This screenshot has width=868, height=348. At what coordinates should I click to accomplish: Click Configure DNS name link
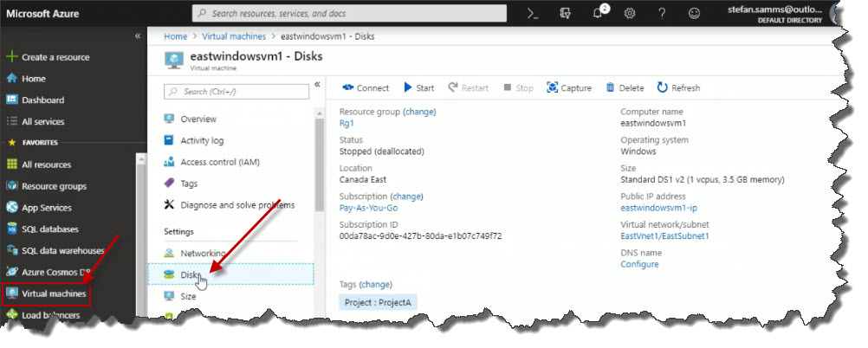(639, 264)
